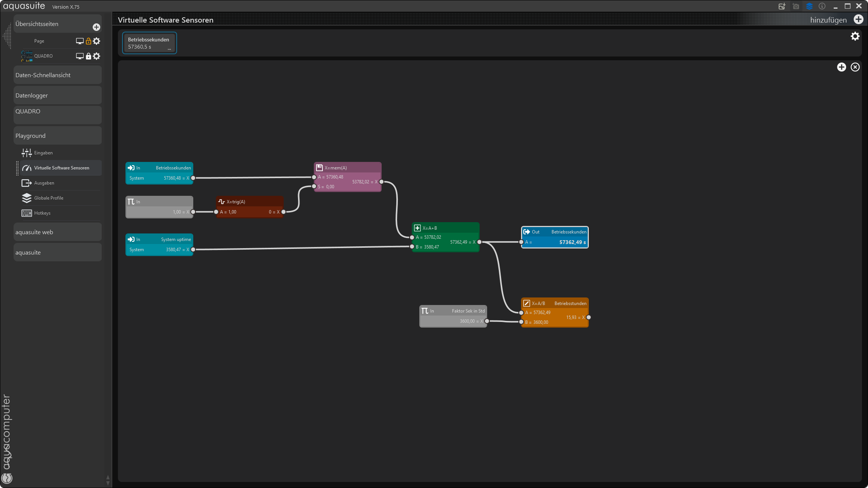Select the Betriebssekunden sensor tile
The width and height of the screenshot is (868, 488).
(149, 43)
